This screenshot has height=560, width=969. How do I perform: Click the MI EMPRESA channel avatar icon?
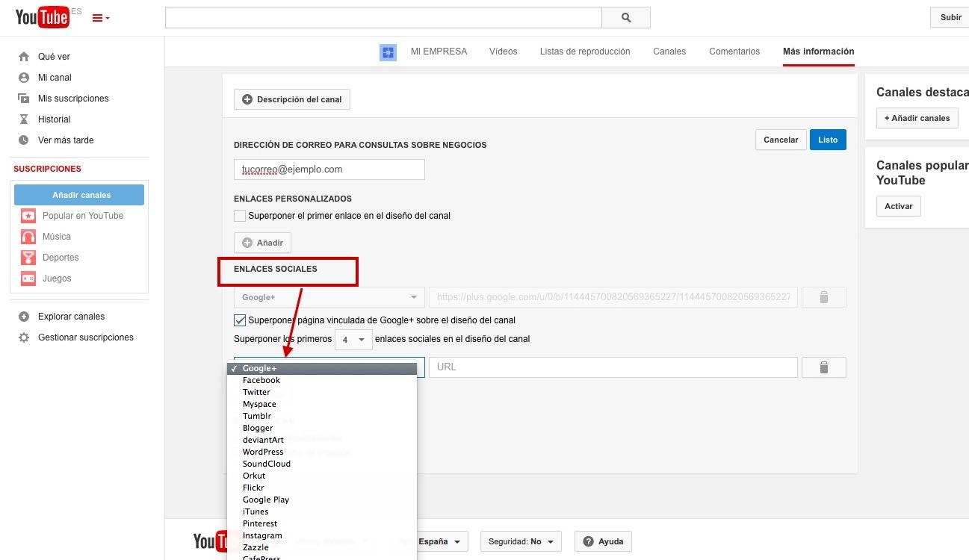pos(388,52)
